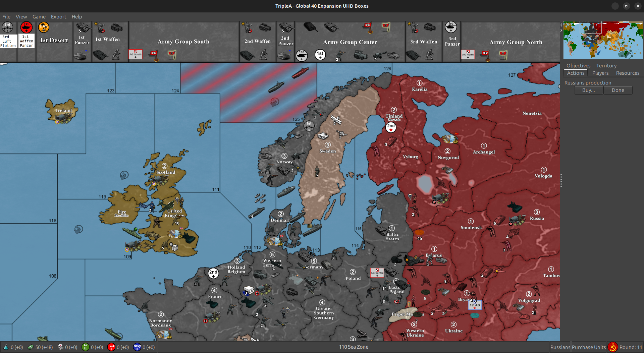This screenshot has height=353, width=644.
Task: Click the left scroll chevron above the minimap
Action: (560, 24)
